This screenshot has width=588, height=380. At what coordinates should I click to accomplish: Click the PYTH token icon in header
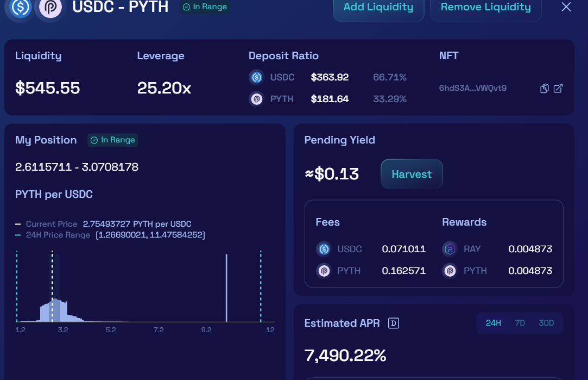click(50, 8)
